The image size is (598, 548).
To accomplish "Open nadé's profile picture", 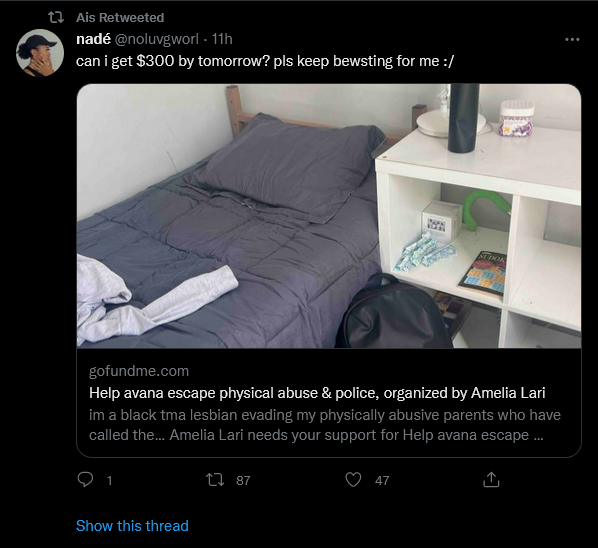I will [x=40, y=53].
